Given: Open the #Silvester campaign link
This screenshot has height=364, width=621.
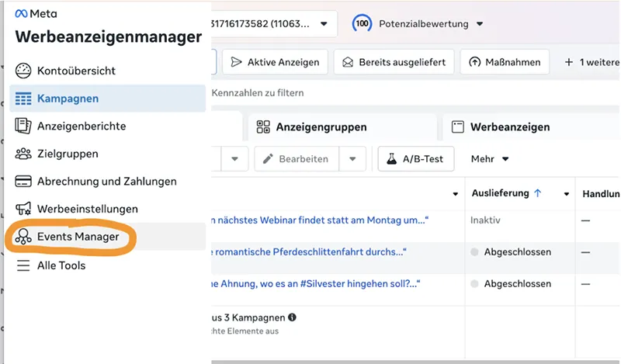Looking at the screenshot, I should (316, 283).
